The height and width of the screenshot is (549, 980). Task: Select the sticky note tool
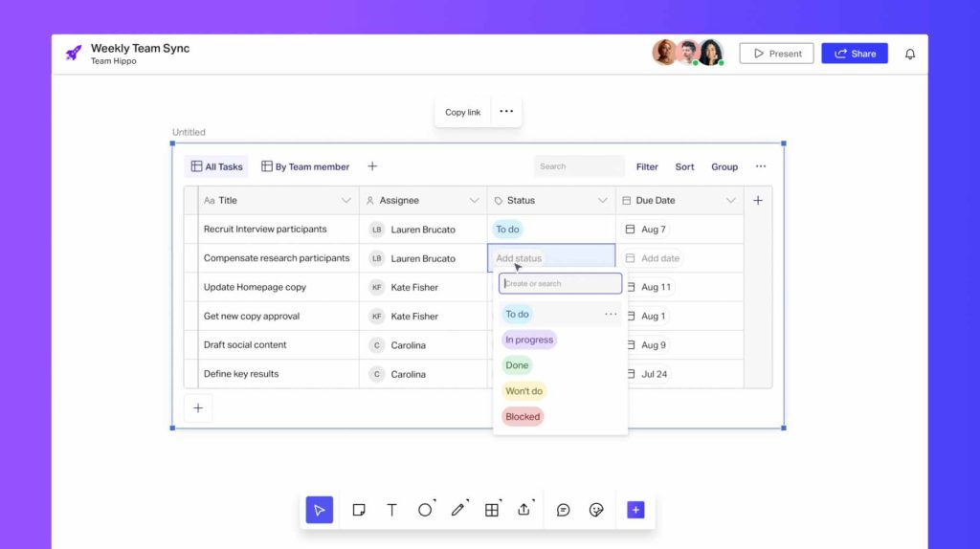[359, 510]
